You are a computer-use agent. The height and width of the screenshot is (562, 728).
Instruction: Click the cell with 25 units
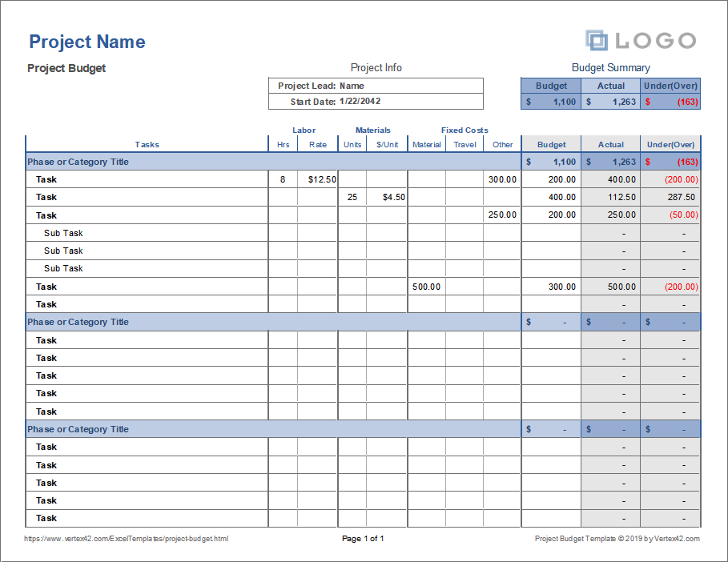tap(352, 197)
